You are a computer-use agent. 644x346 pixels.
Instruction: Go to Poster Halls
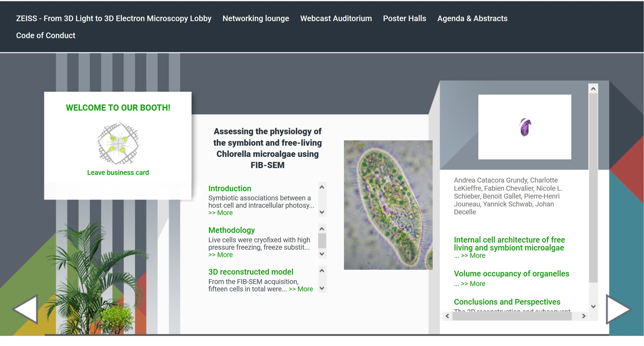405,18
